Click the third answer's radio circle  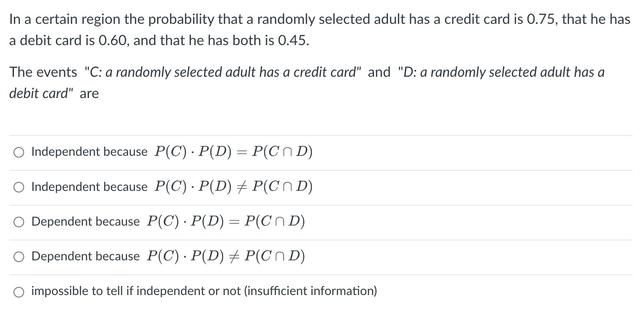[19, 222]
